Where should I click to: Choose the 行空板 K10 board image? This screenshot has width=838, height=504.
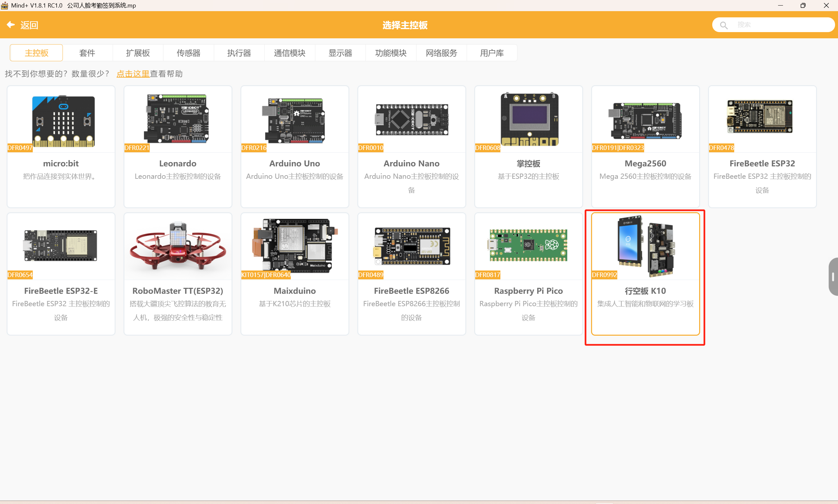coord(645,247)
